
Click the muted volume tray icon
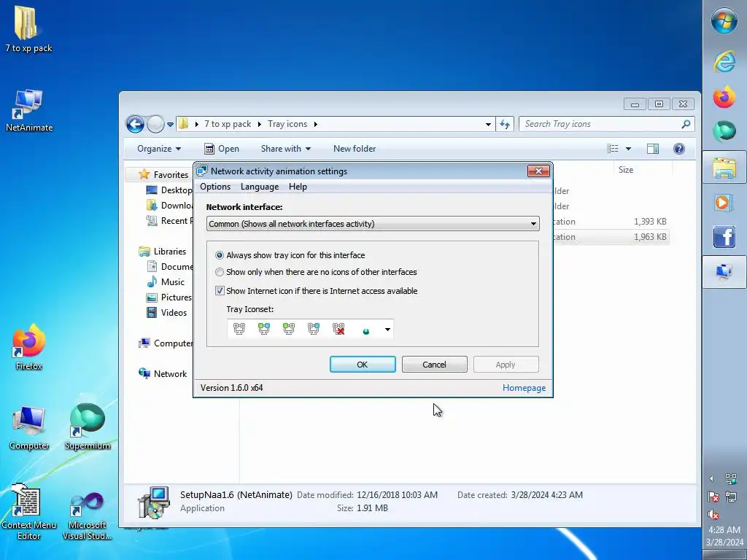click(713, 515)
